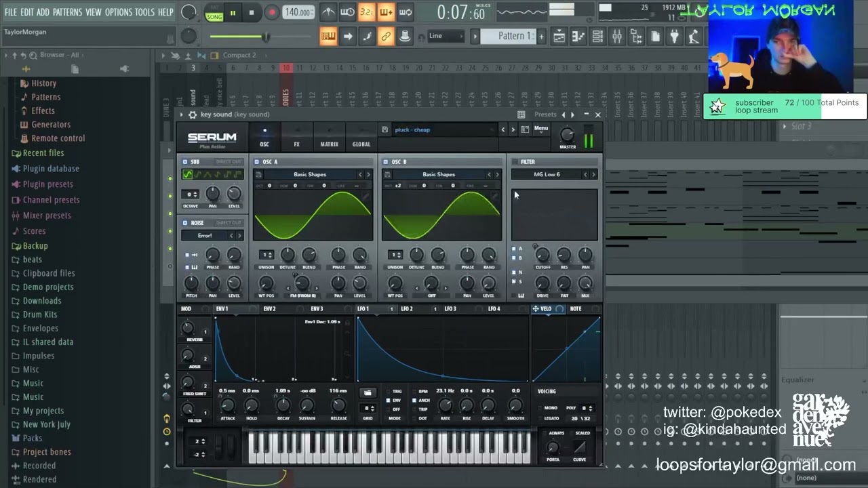Click the Presets label in plugin title bar

[545, 115]
